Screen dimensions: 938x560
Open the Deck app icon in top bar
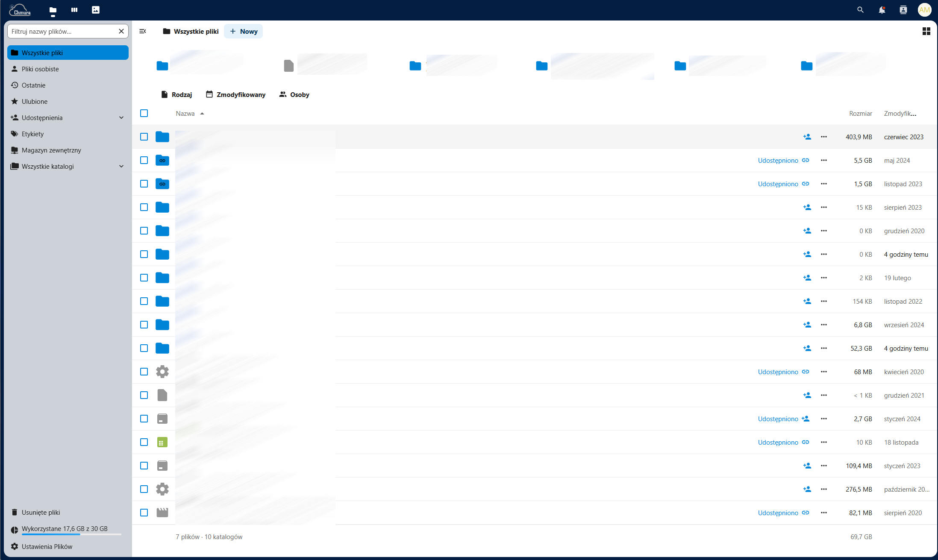coord(74,10)
